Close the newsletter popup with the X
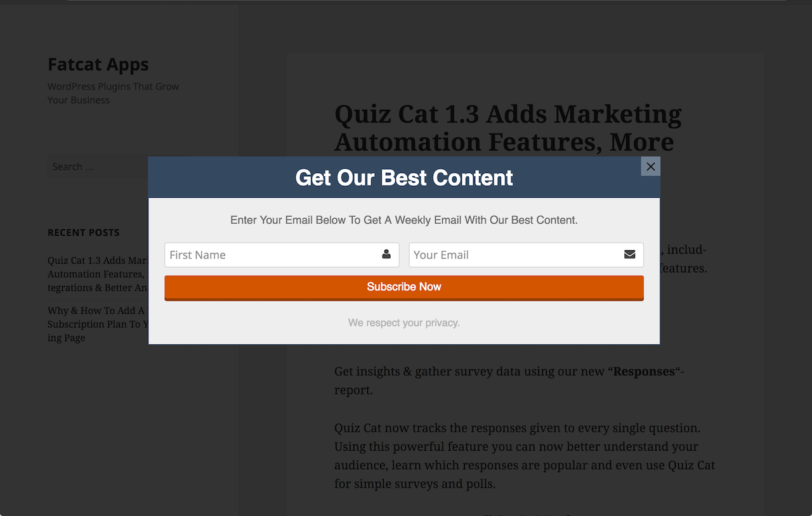 (x=650, y=167)
